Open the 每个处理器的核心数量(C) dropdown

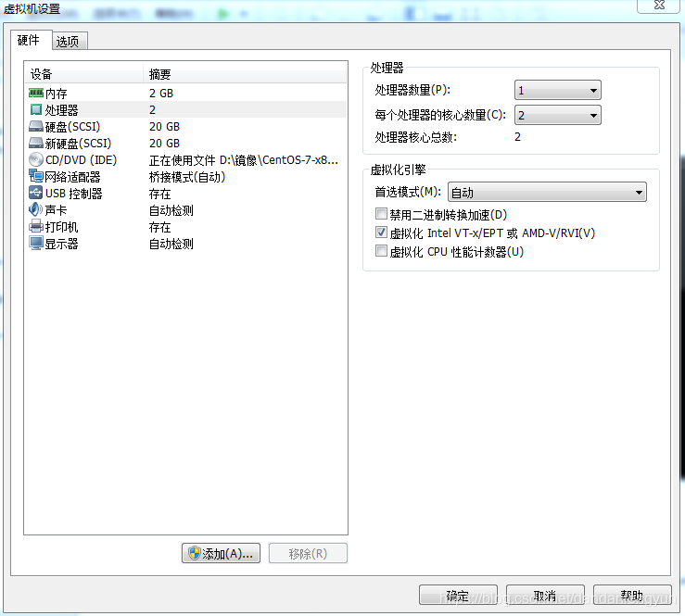(x=557, y=115)
